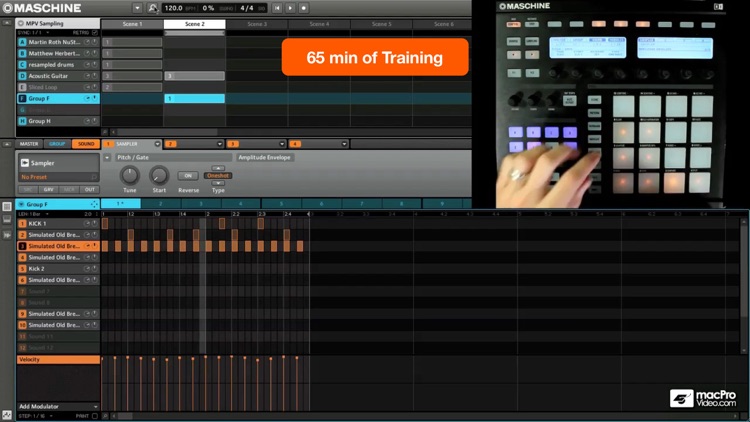Select Kick 2 sound slot number
The image size is (750, 422).
pyautogui.click(x=22, y=268)
